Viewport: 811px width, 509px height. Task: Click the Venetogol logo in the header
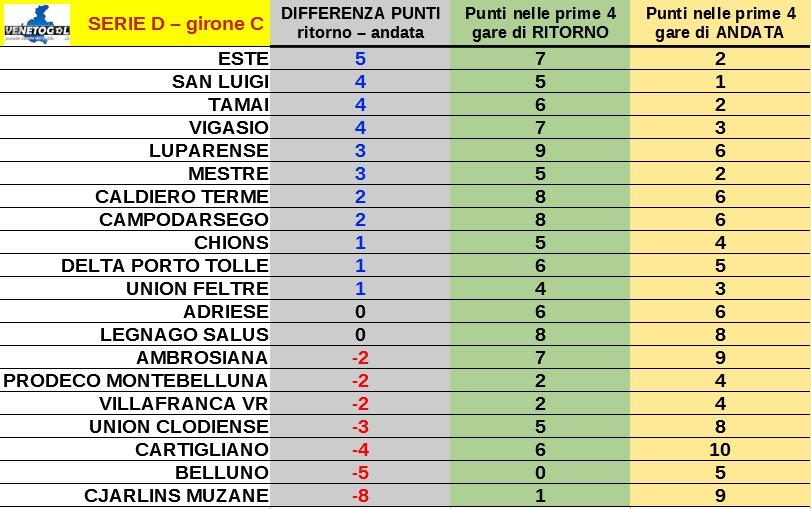pyautogui.click(x=37, y=24)
